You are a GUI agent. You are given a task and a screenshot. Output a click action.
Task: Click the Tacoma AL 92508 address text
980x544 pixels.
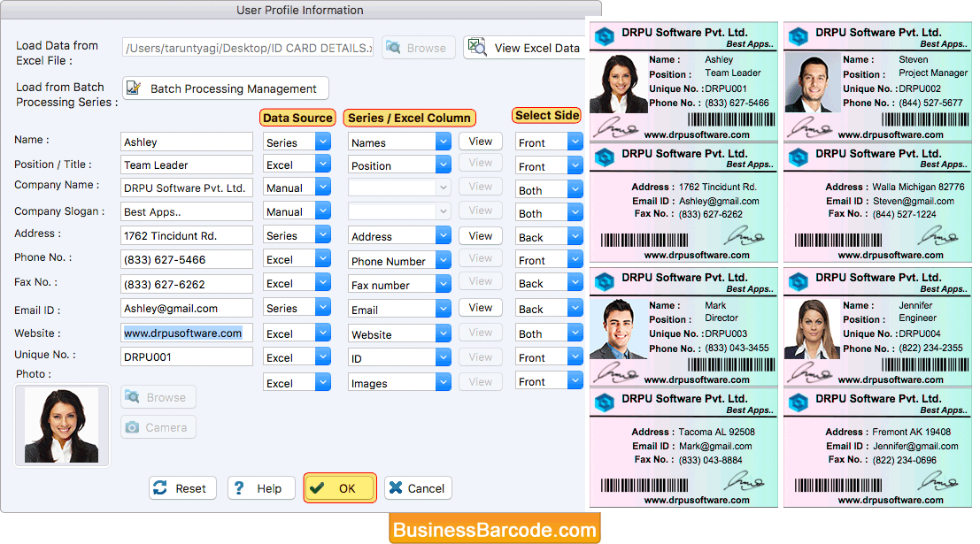(716, 432)
